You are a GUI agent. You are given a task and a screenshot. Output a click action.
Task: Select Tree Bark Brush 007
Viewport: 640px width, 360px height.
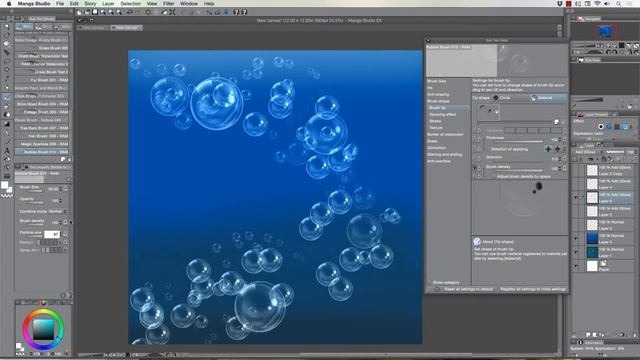pos(42,128)
